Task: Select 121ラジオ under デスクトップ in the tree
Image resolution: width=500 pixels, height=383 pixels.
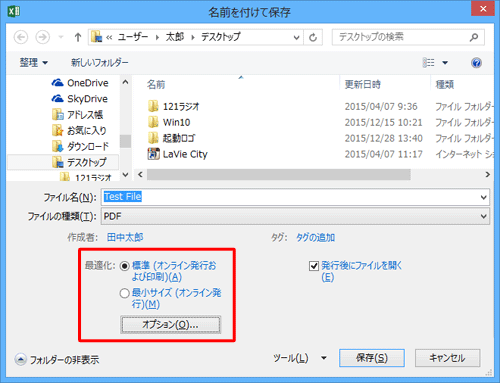Action: pos(86,177)
